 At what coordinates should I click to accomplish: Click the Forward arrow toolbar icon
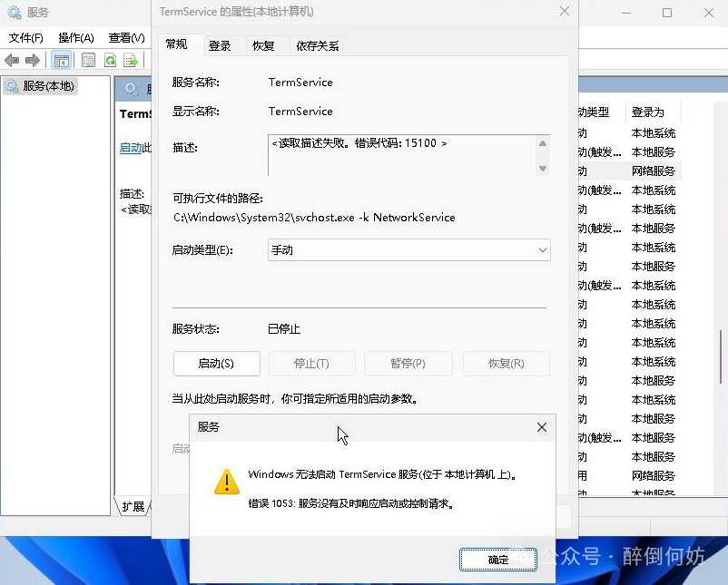click(33, 61)
